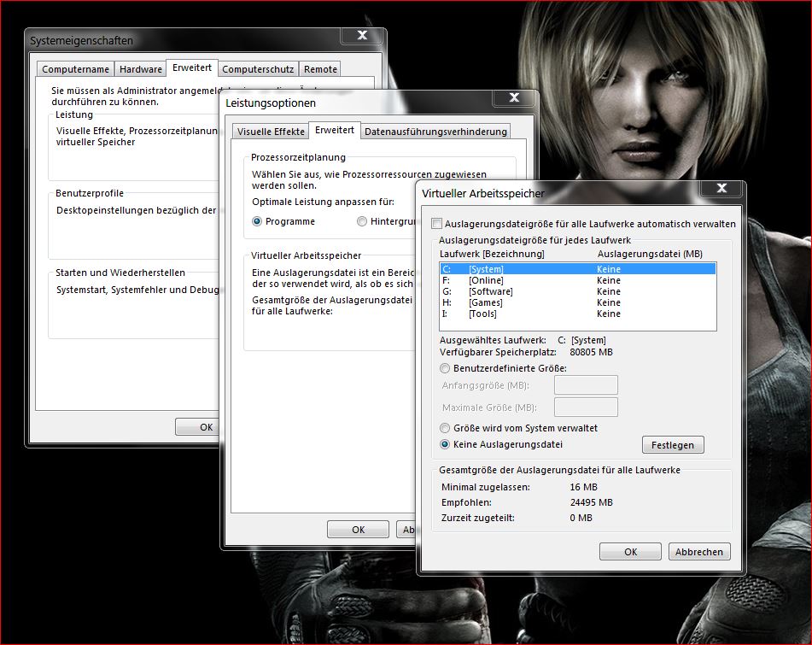This screenshot has width=812, height=645.
Task: Choose Hintergrunddienste radio button in Leistungsoptionen
Action: pyautogui.click(x=362, y=222)
